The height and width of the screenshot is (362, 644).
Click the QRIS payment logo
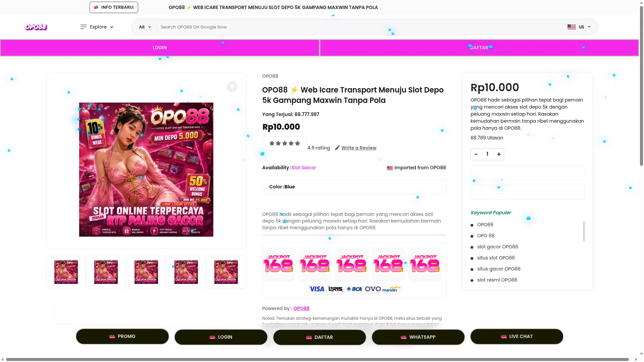[335, 289]
